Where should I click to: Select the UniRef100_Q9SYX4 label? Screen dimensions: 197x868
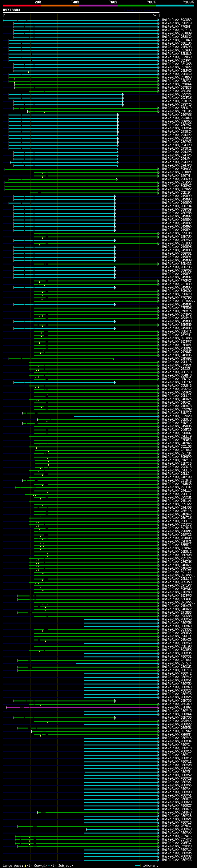point(177,94)
